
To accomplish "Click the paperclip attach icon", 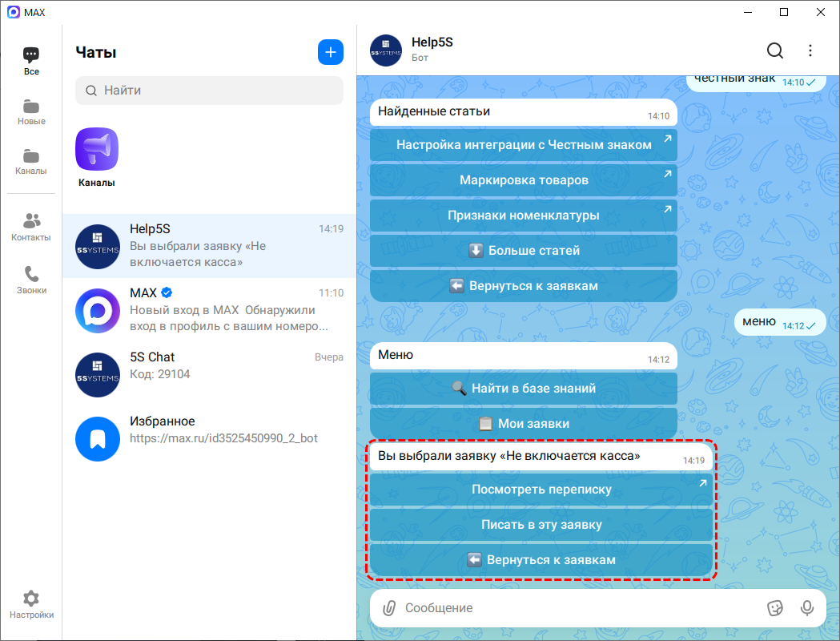I will click(x=389, y=608).
